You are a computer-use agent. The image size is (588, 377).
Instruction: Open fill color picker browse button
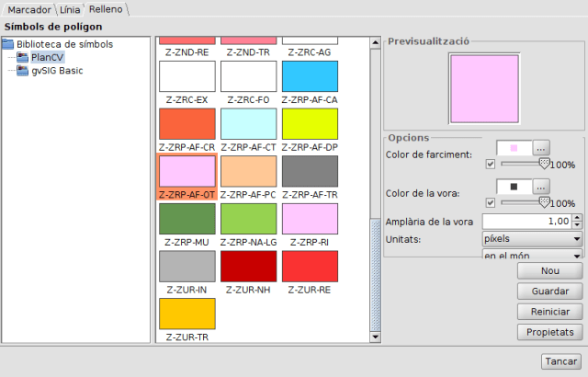click(542, 147)
